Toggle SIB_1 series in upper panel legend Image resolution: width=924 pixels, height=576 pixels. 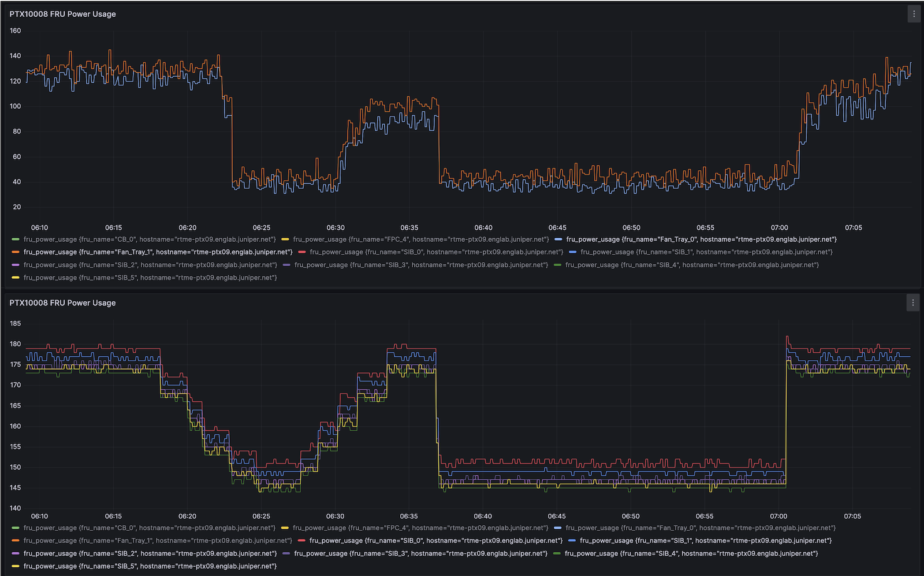[x=706, y=252]
